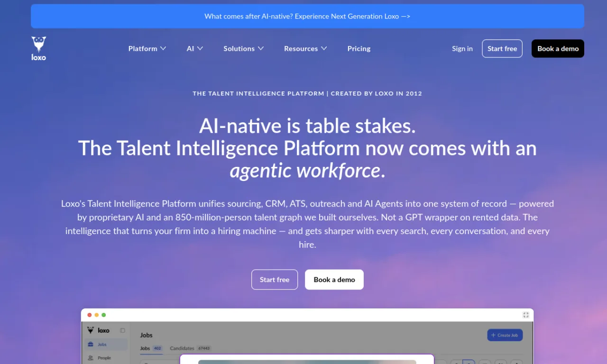Click the Jobs briefcase icon in the demo sidebar
This screenshot has width=607, height=364.
coord(91,345)
